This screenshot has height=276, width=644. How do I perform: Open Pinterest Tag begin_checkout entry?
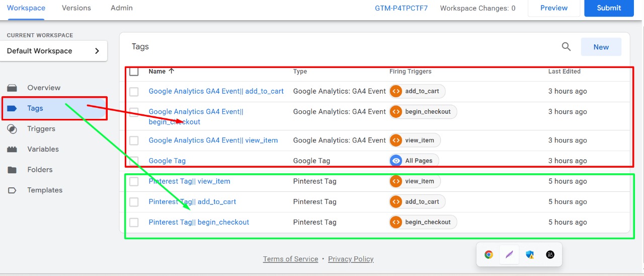coord(199,222)
